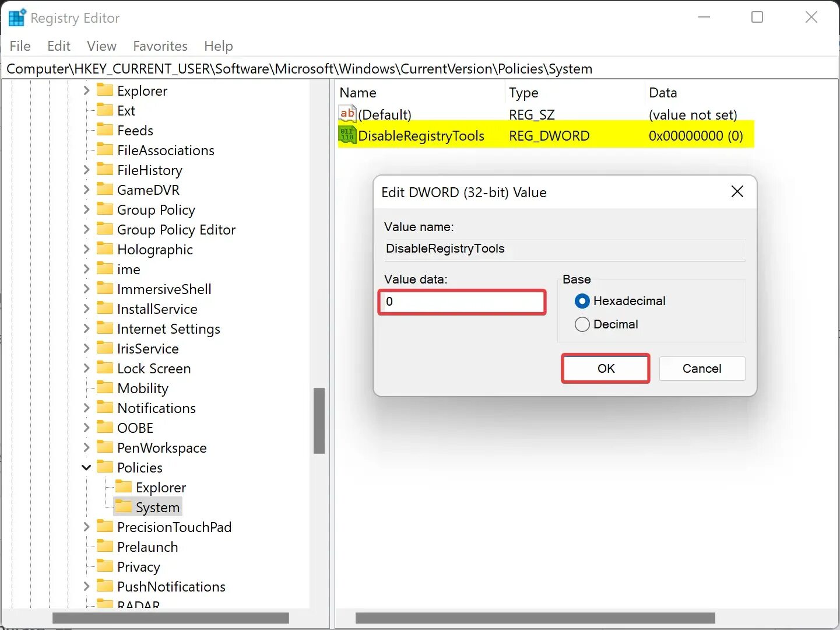The height and width of the screenshot is (630, 840).
Task: Click the ImmersiveShell folder icon
Action: [x=105, y=288]
